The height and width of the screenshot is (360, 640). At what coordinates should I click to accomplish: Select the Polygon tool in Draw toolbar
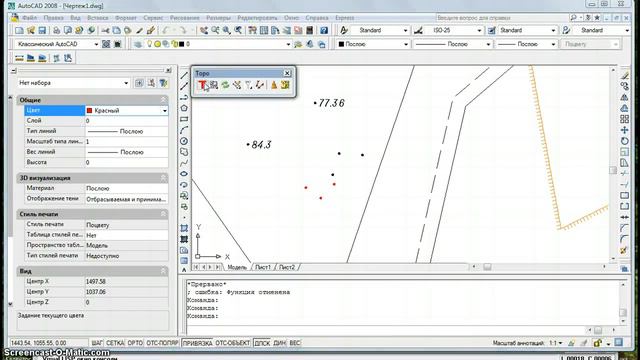(184, 108)
